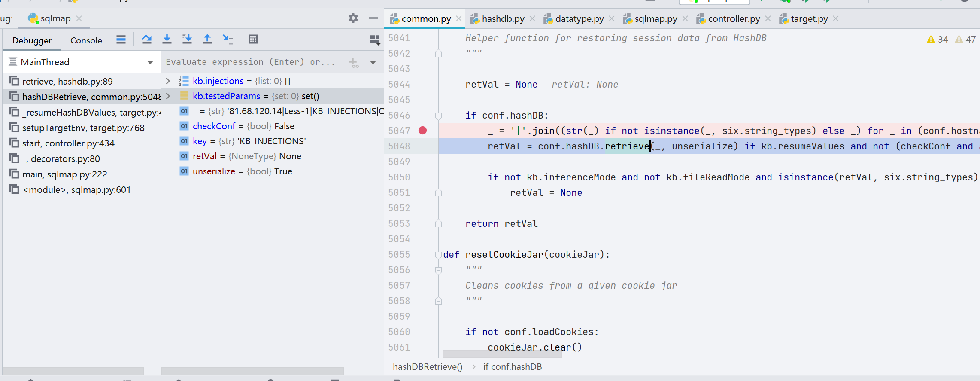Open hashdb.py editor tab
This screenshot has width=980, height=381.
click(503, 19)
